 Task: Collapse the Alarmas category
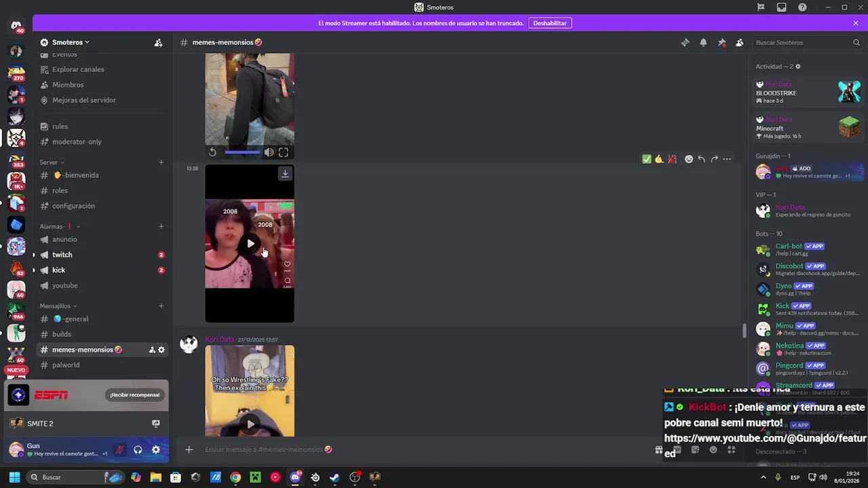pos(60,226)
